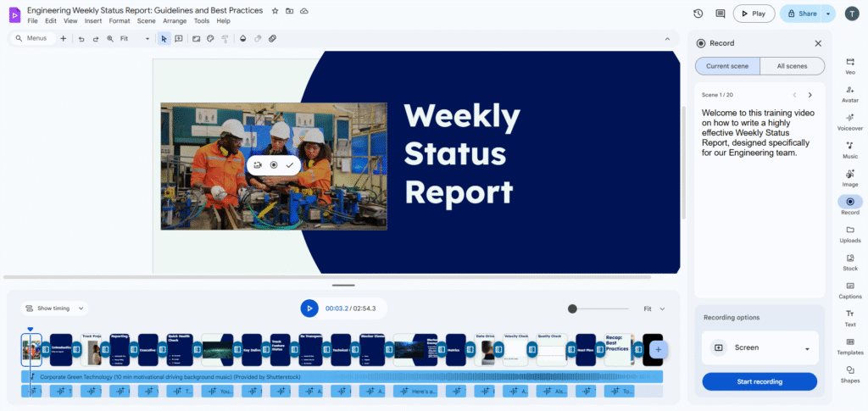The height and width of the screenshot is (411, 868).
Task: Select Current scene toggle option
Action: [725, 66]
